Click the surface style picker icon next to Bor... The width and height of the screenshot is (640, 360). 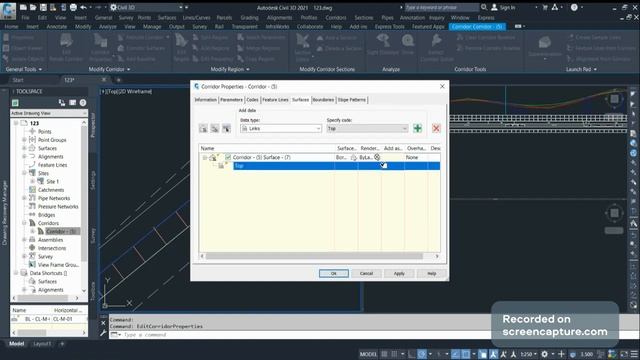[353, 157]
